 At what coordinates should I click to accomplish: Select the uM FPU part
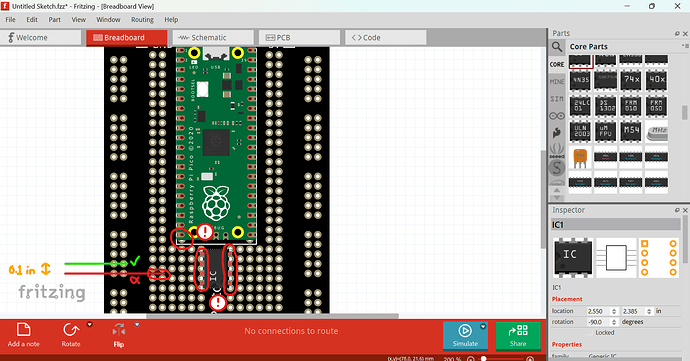(606, 132)
